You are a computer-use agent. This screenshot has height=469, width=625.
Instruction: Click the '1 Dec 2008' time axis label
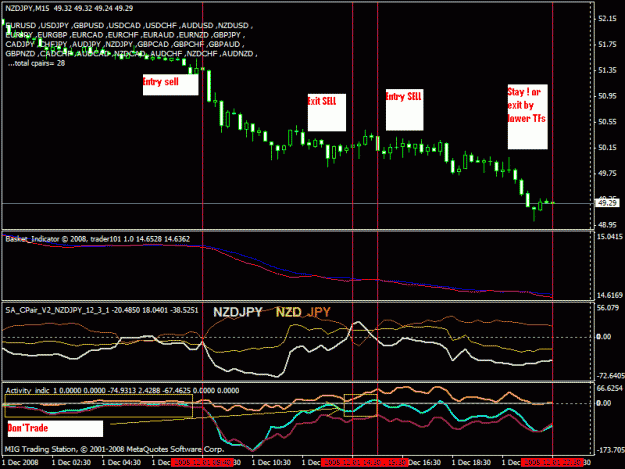20,462
